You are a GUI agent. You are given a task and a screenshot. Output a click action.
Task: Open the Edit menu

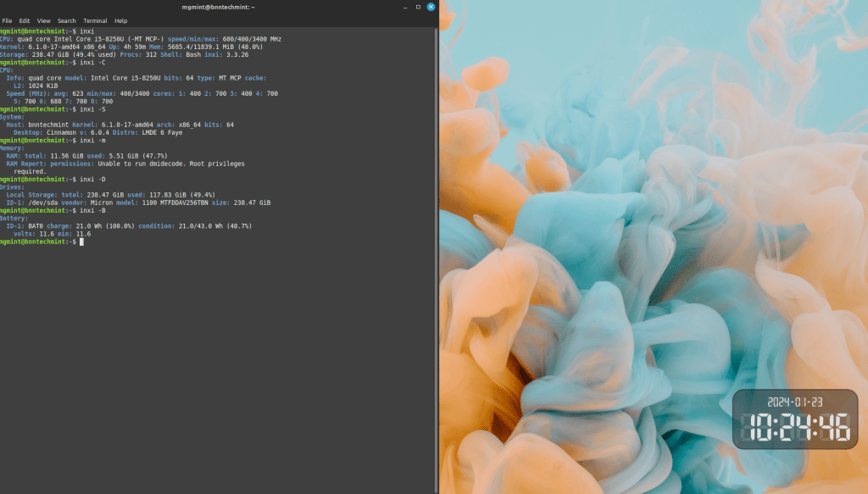click(x=25, y=20)
